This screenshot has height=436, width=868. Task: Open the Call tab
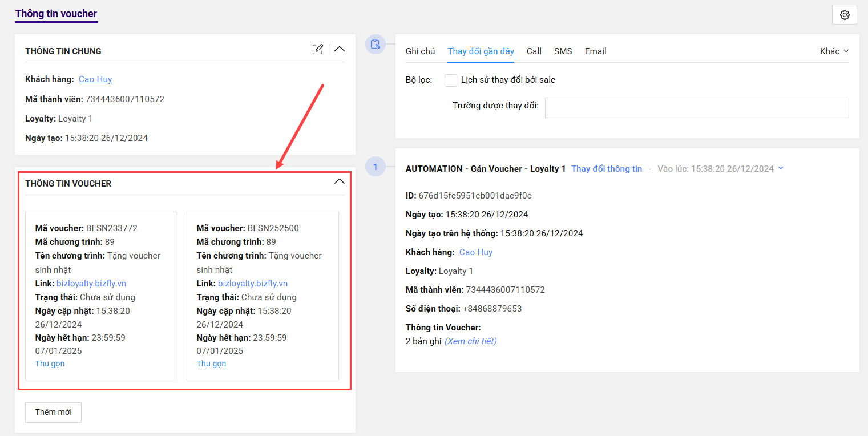pyautogui.click(x=534, y=51)
